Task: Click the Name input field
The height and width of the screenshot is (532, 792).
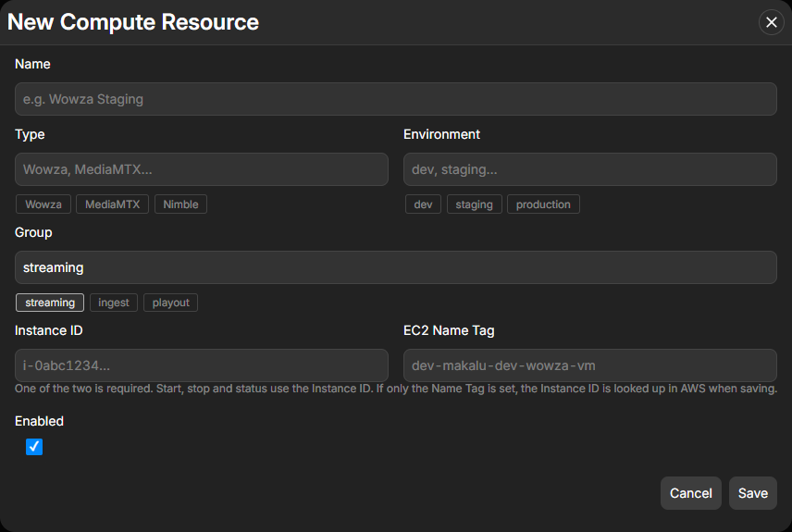Action: 395,99
